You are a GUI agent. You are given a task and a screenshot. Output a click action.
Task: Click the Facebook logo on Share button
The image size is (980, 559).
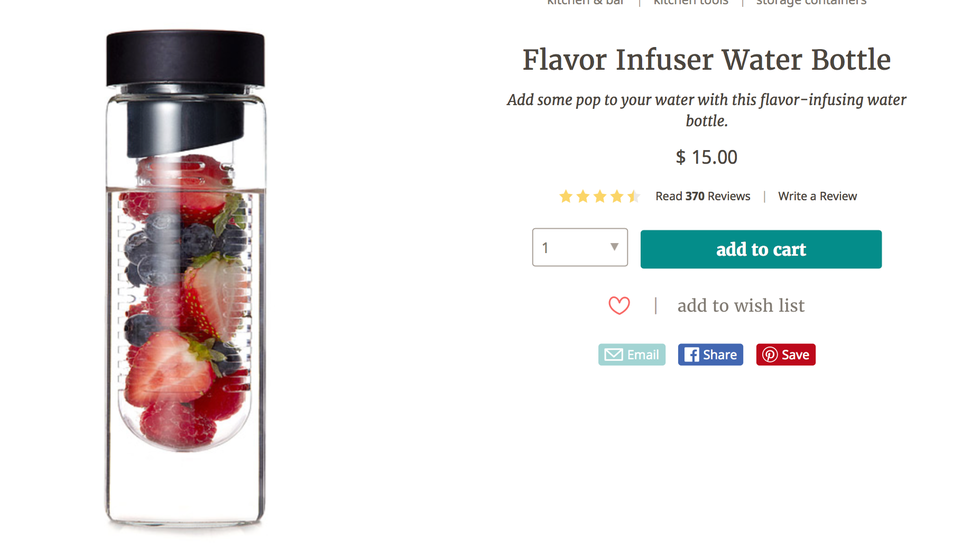point(690,355)
